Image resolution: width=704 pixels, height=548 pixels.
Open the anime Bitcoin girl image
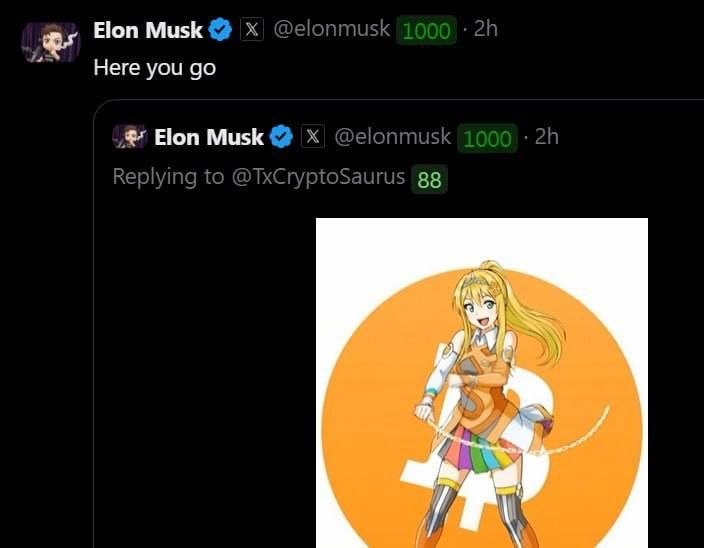(x=482, y=385)
